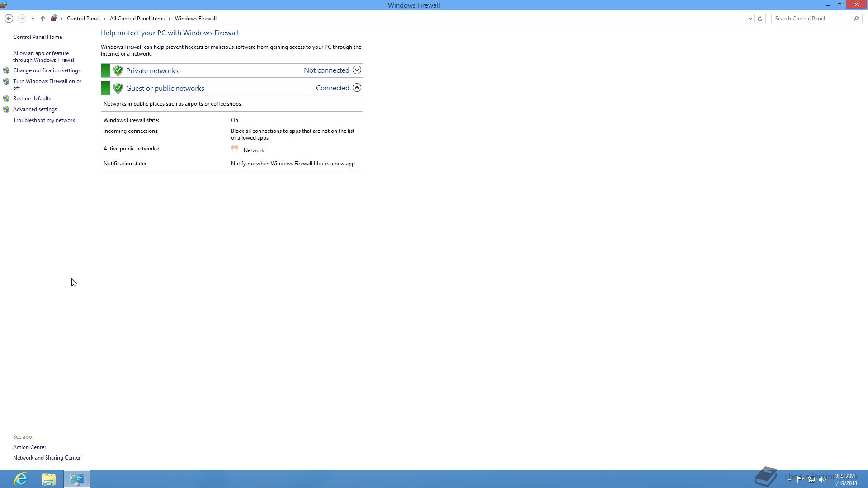This screenshot has height=488, width=868.
Task: Select All Control Panel Items breadcrumb
Action: tap(137, 19)
